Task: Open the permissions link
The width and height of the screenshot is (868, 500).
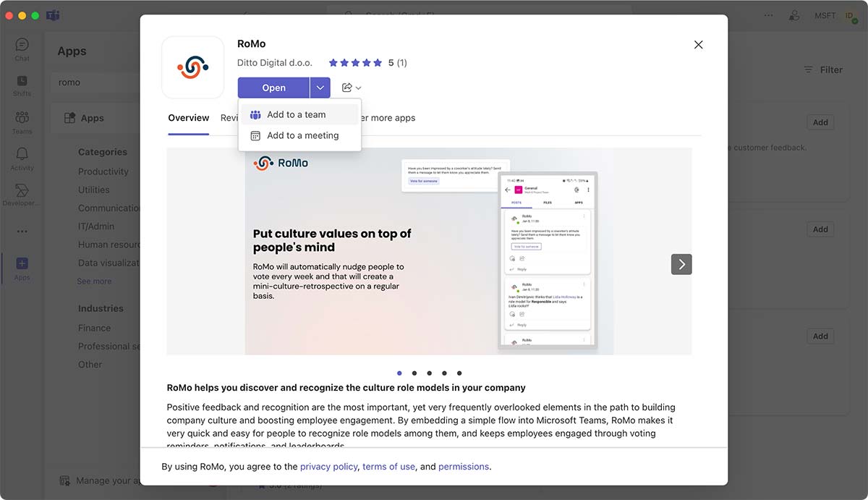Action: click(464, 467)
